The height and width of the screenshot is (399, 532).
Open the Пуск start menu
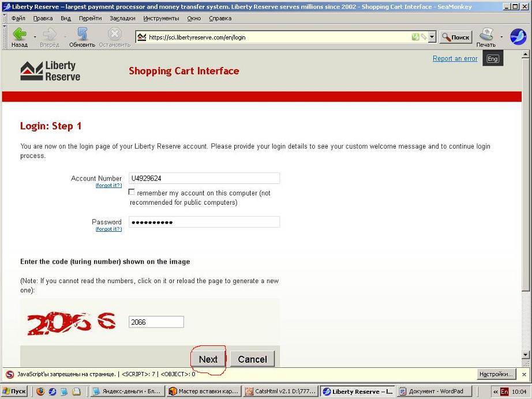coord(14,392)
